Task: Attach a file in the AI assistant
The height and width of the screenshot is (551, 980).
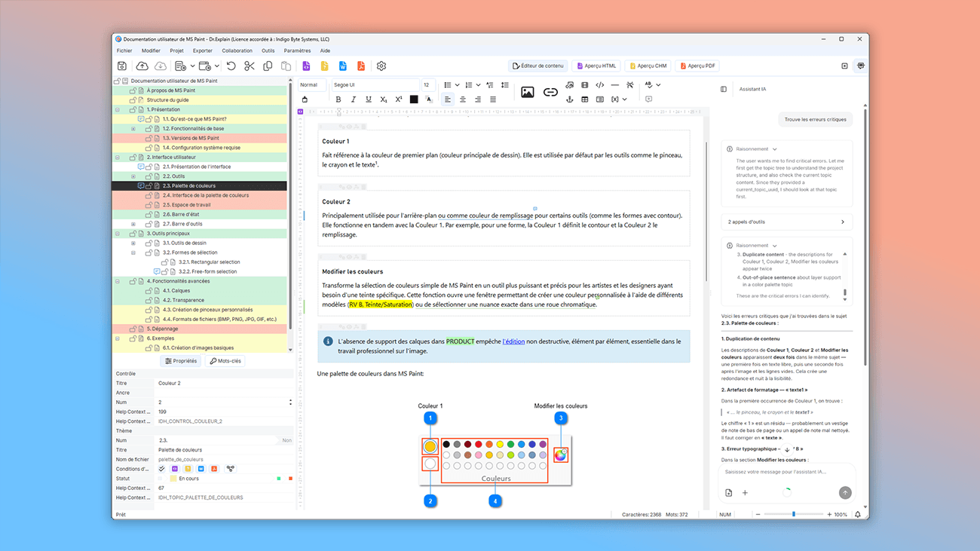Action: pyautogui.click(x=729, y=493)
